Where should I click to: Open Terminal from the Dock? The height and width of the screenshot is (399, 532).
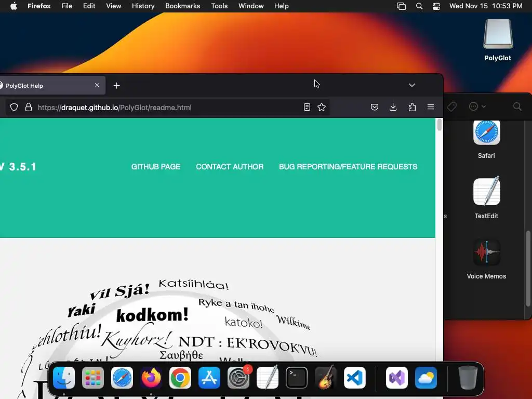pyautogui.click(x=297, y=378)
